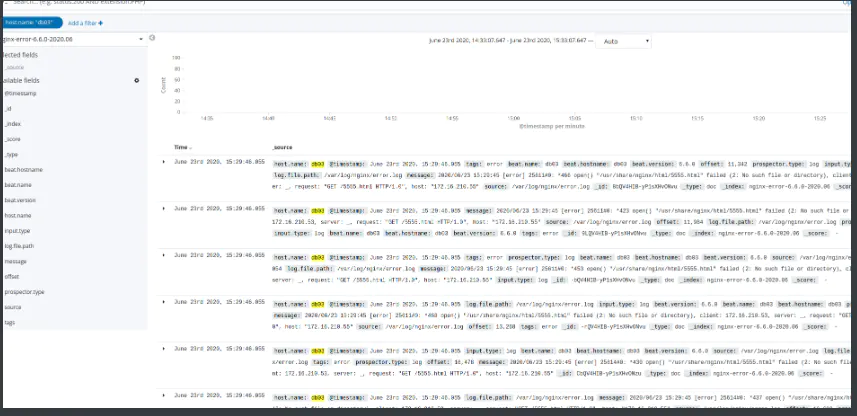Select the log.file.path field in sidebar

coord(20,247)
